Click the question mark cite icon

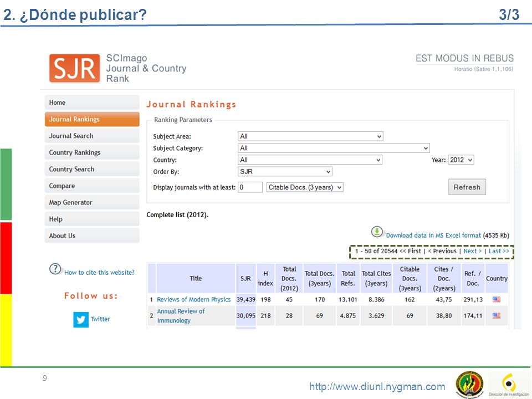coord(55,269)
